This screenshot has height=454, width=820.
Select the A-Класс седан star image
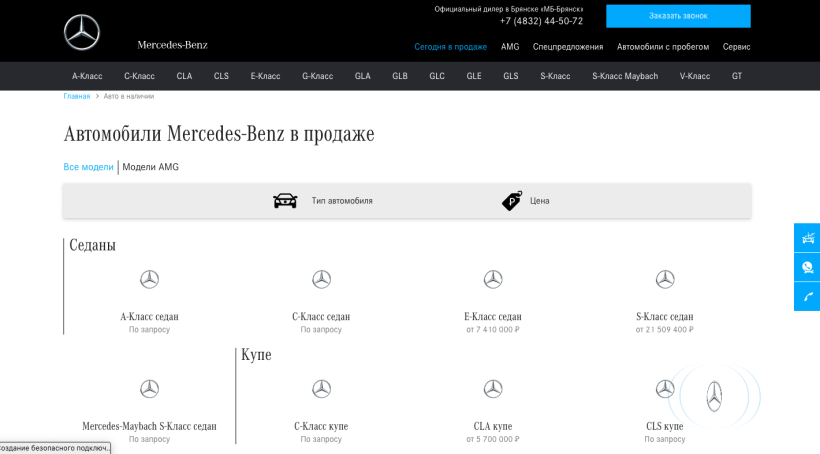pyautogui.click(x=150, y=279)
